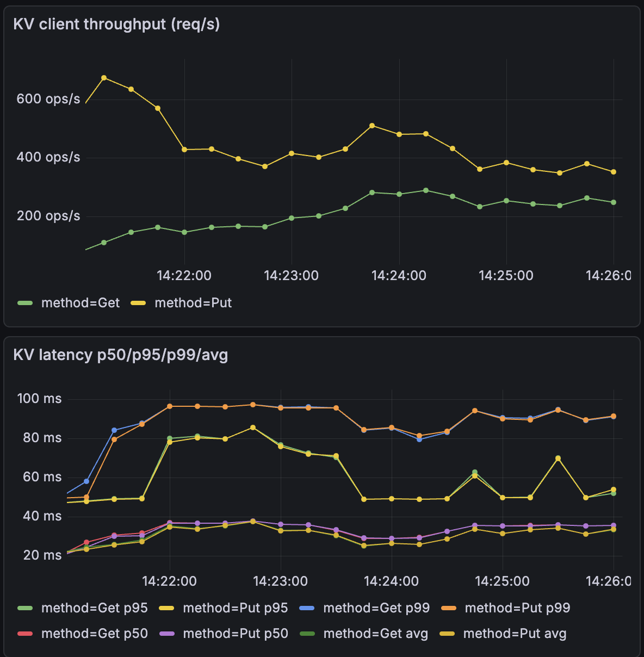Click 14:23:00 tick on the latency time axis
Screen dimensions: 644x657
(280, 581)
